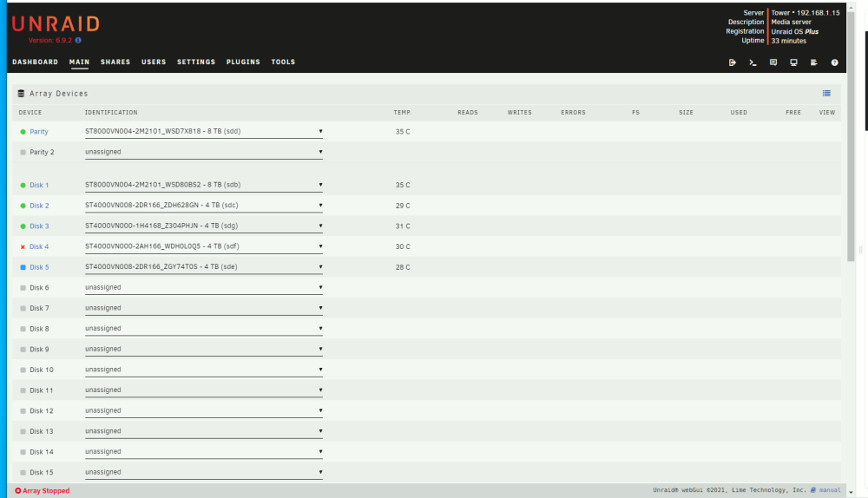Click the 'IDENTIFICATION' column header

[111, 112]
